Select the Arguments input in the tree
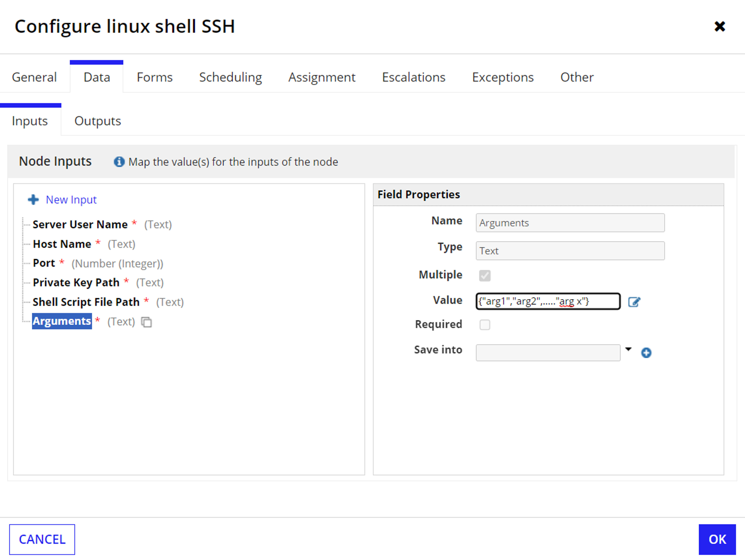This screenshot has height=560, width=745. click(62, 321)
